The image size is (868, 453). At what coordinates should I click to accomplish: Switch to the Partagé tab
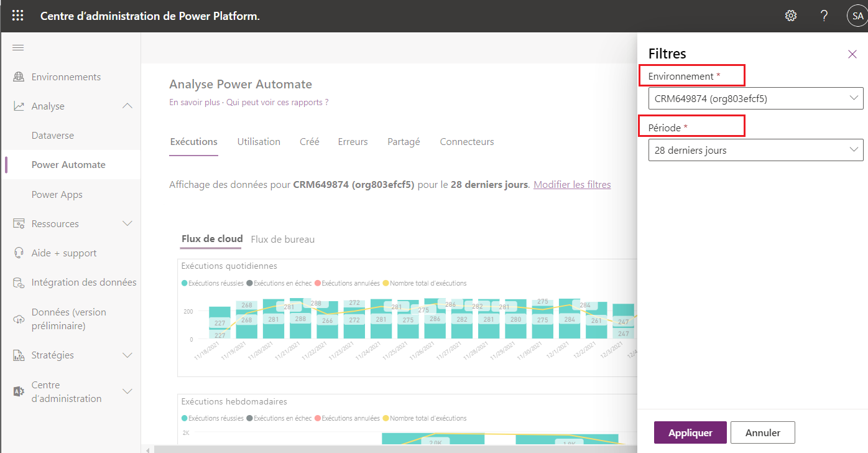click(404, 142)
